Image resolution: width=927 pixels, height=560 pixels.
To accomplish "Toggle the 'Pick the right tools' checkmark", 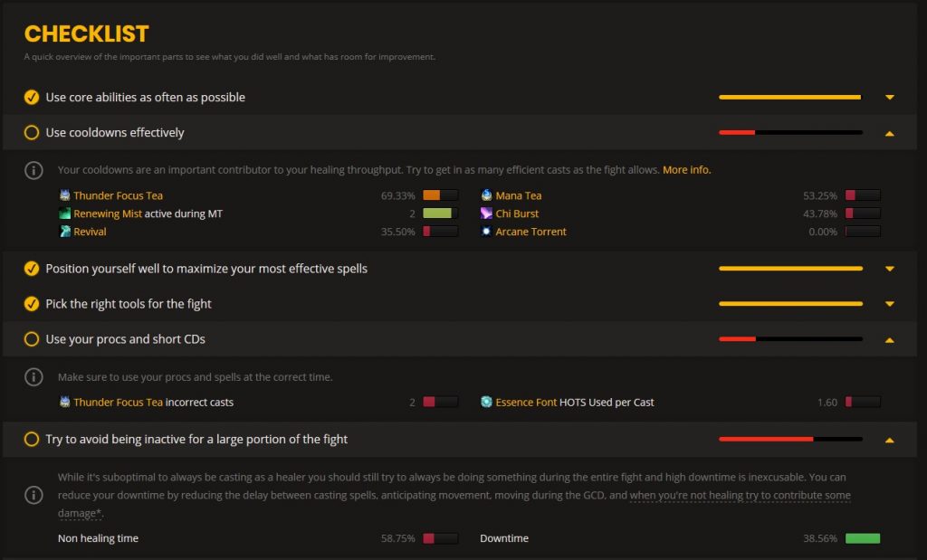I will [32, 304].
